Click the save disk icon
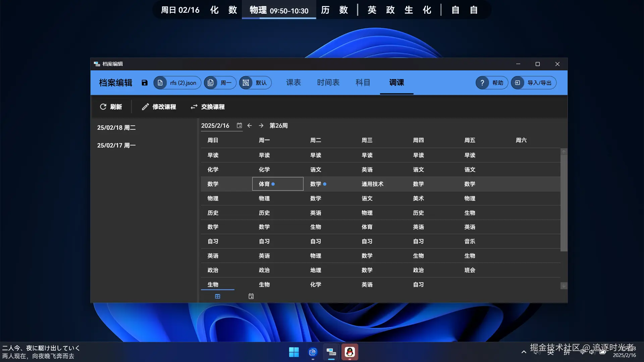The height and width of the screenshot is (362, 644). click(x=145, y=83)
